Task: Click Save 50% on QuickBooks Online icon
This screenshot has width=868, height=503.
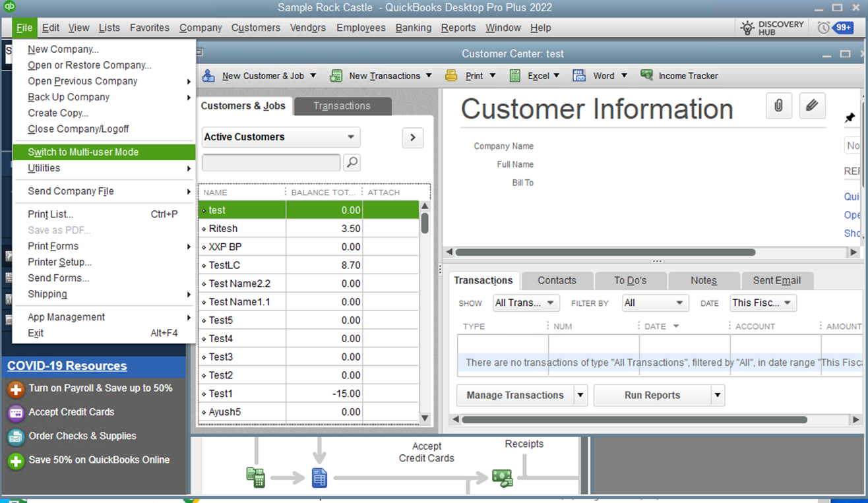Action: click(16, 461)
